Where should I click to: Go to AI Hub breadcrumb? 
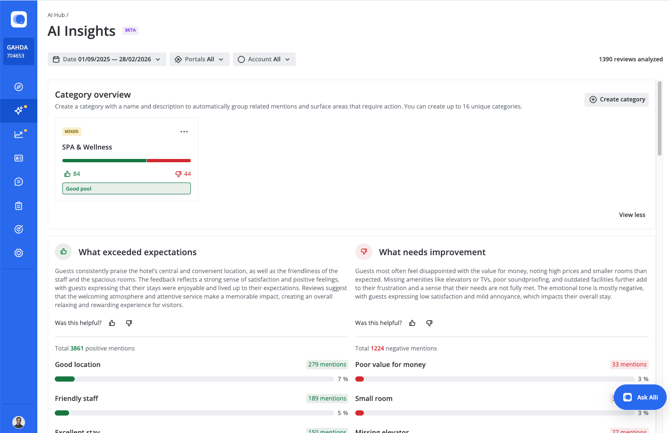point(56,16)
